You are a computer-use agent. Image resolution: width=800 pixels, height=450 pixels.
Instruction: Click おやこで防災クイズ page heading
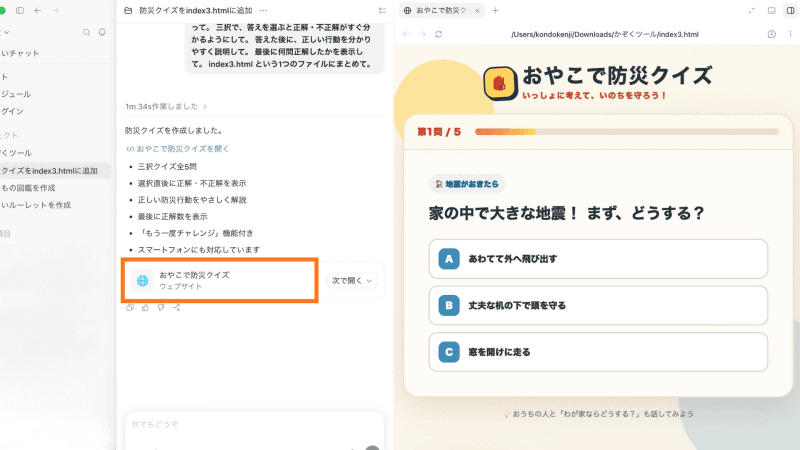point(617,76)
